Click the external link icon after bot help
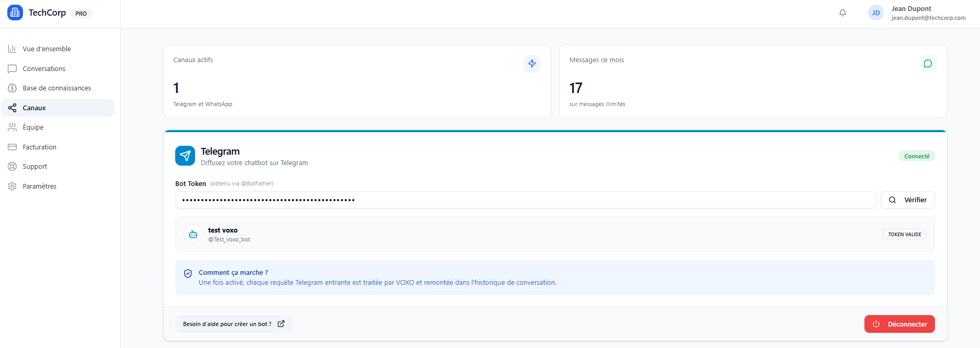The width and height of the screenshot is (980, 348). coord(281,324)
